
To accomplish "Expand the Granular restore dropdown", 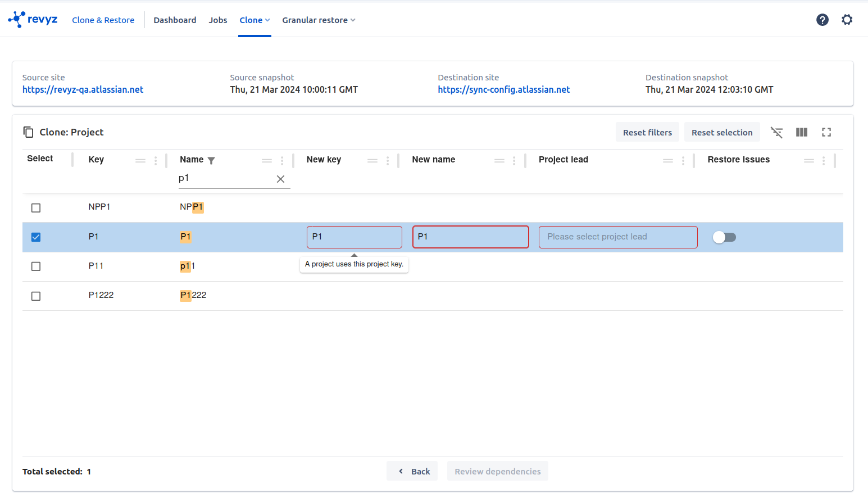I will [x=319, y=20].
